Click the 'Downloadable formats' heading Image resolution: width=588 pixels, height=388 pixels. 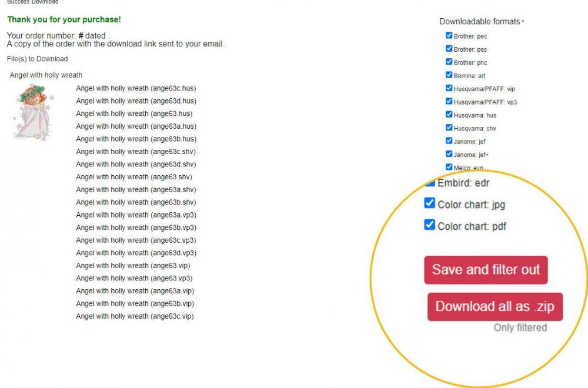tap(480, 22)
